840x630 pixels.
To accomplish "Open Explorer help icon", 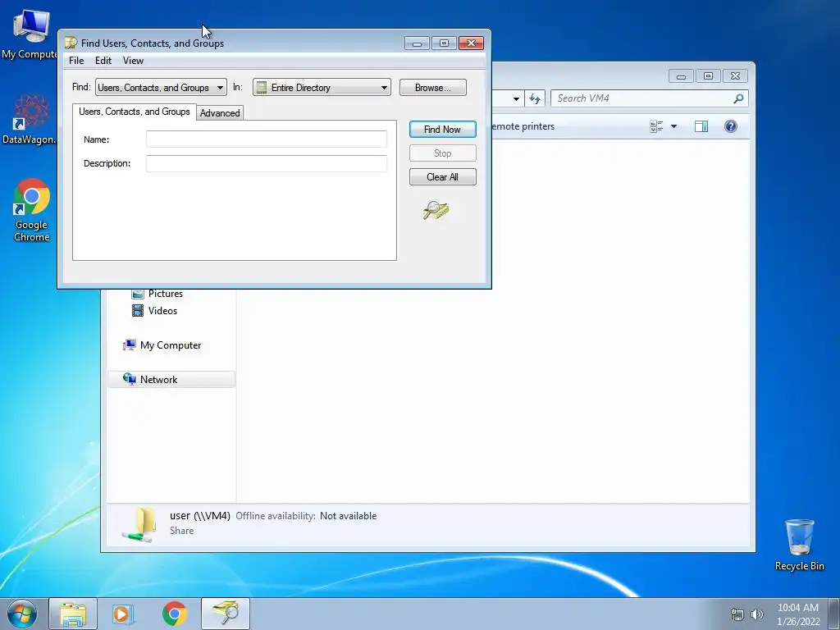I will click(731, 126).
